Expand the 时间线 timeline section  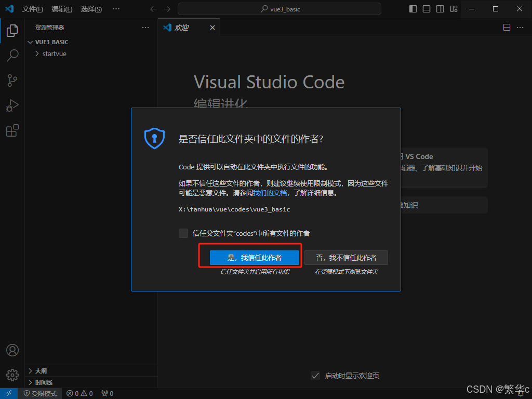(x=91, y=382)
